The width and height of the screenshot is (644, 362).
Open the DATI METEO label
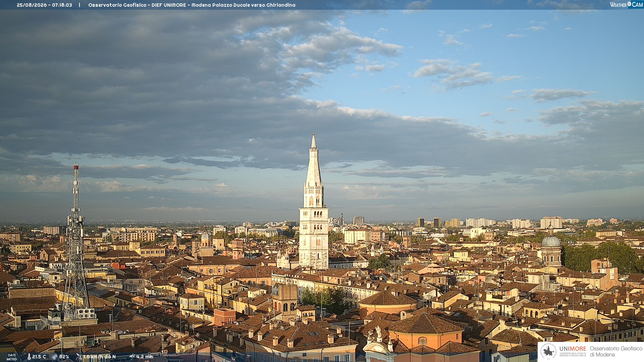pos(12,357)
